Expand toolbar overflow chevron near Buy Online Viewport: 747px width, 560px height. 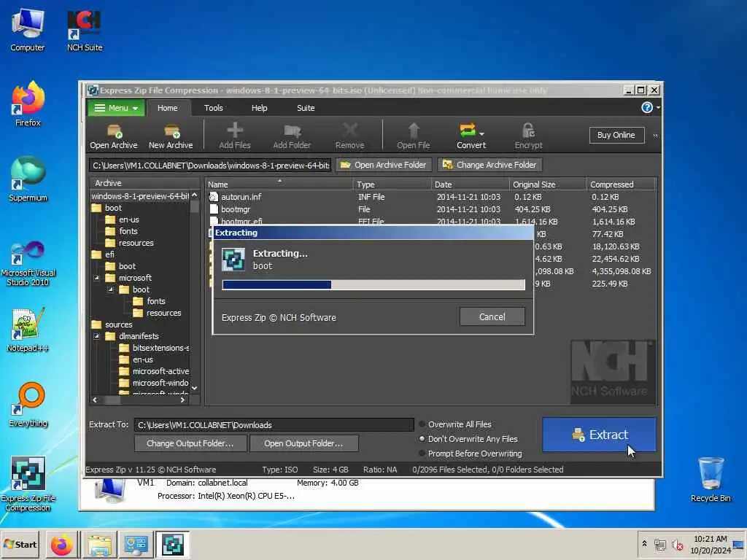point(655,136)
